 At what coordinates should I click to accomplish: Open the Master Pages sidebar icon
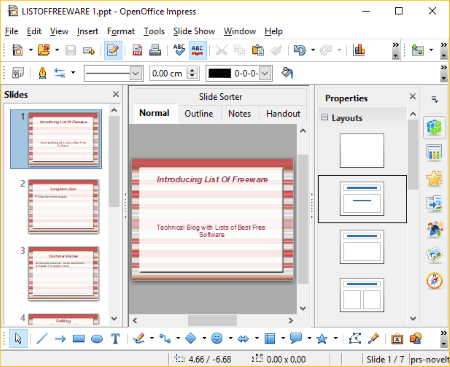tap(434, 153)
